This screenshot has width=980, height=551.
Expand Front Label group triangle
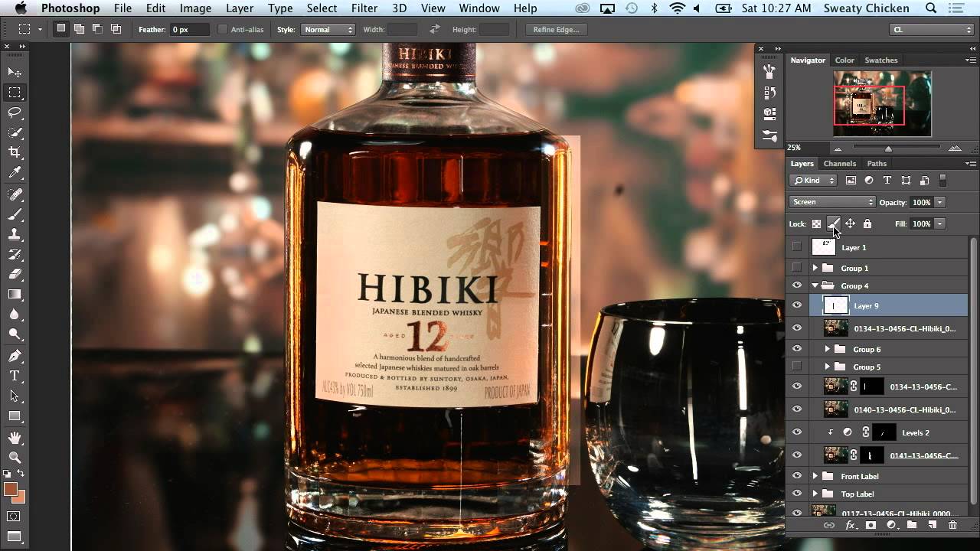(x=815, y=476)
